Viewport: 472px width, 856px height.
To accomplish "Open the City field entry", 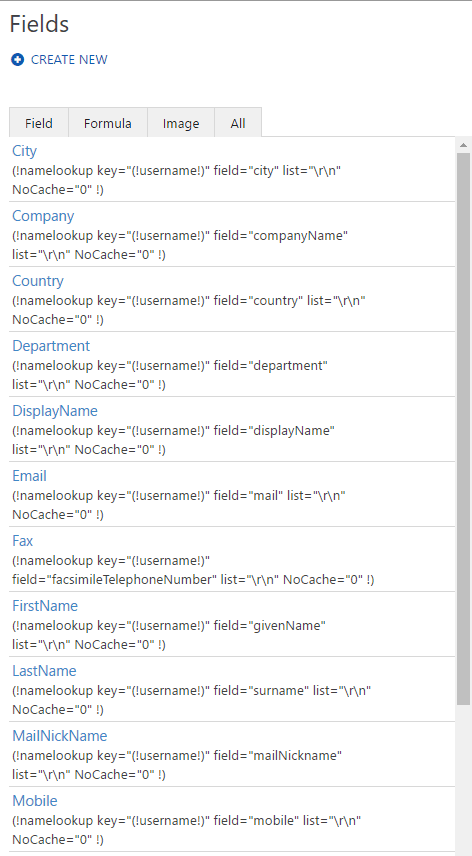I will (25, 151).
